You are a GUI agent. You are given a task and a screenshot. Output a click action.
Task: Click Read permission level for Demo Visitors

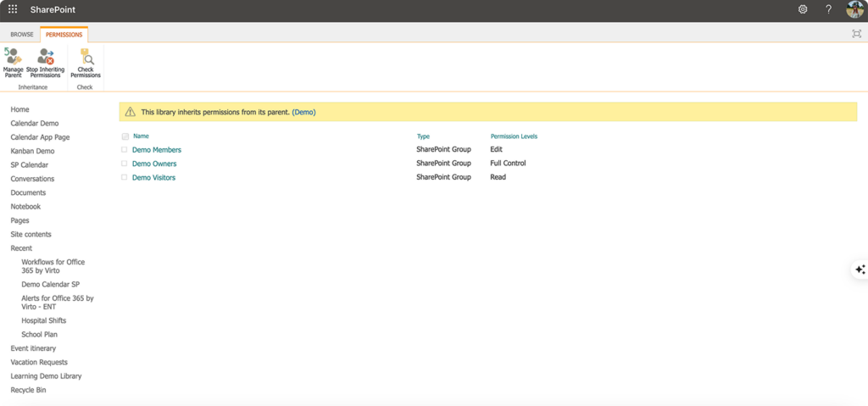[x=498, y=177]
